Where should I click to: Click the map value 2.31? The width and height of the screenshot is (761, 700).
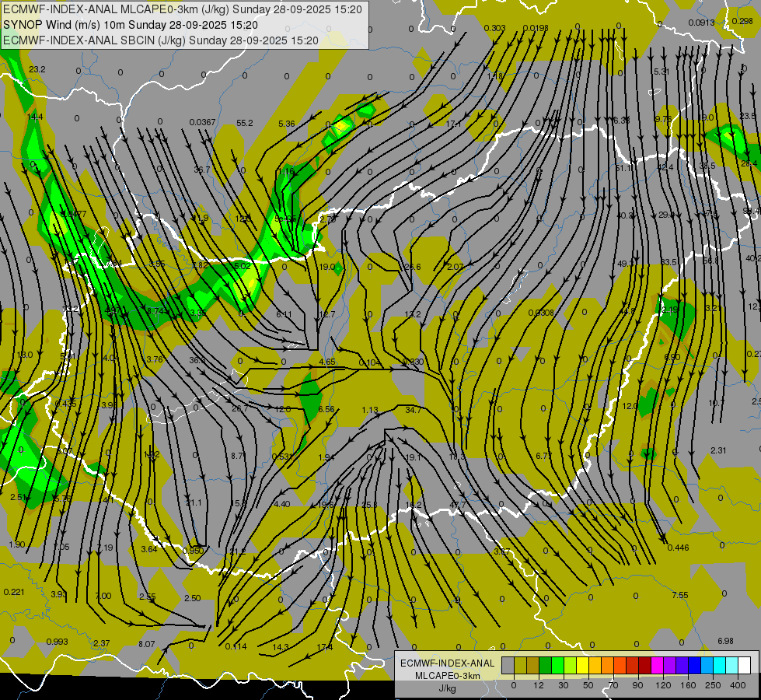[x=718, y=450]
